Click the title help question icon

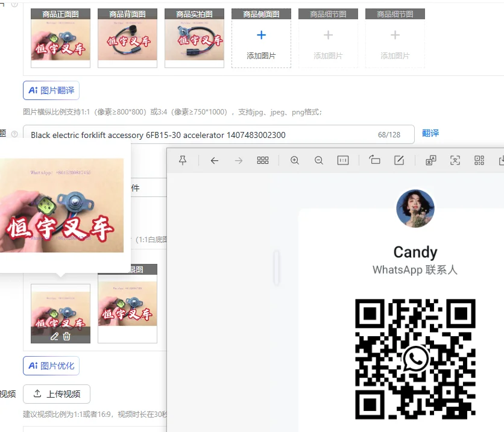click(x=14, y=134)
